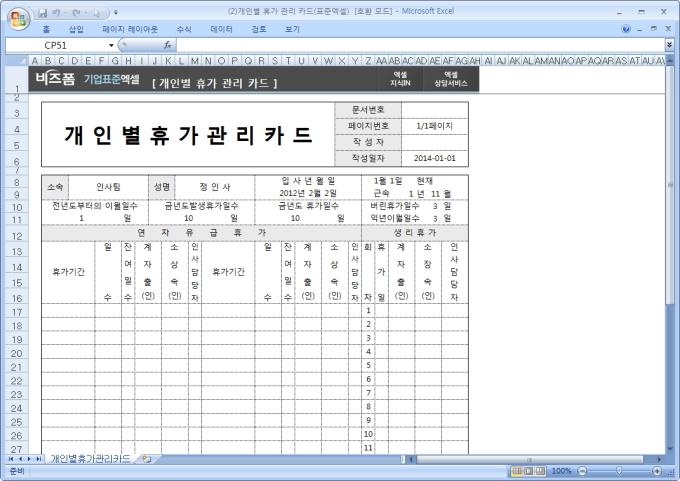The height and width of the screenshot is (481, 680).
Task: Open the 수식 ribbon tab
Action: (x=183, y=29)
